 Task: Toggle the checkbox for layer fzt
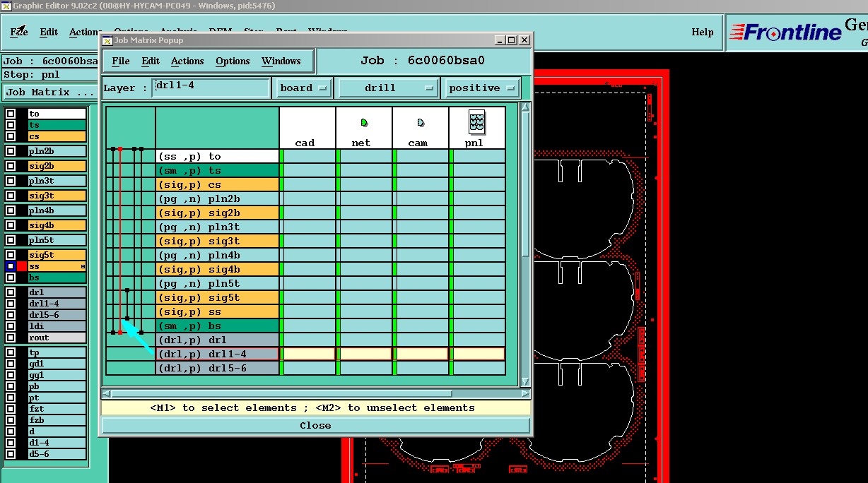click(x=11, y=409)
